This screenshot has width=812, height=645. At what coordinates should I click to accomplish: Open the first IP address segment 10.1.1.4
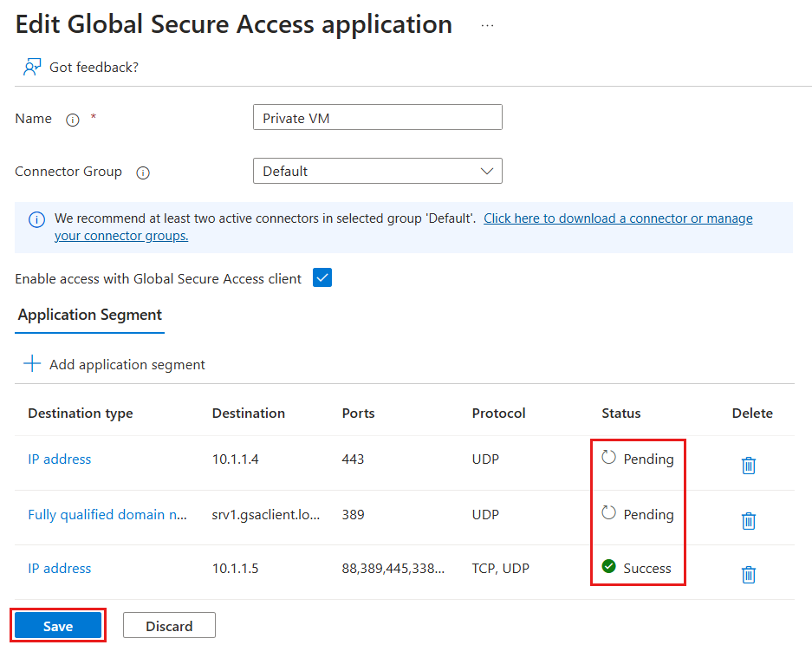coord(60,459)
